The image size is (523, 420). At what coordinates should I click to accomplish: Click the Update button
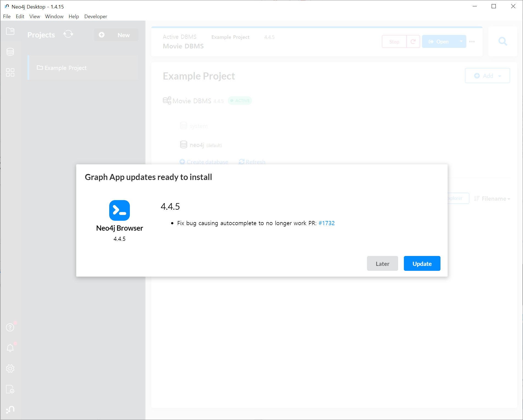[x=422, y=263]
